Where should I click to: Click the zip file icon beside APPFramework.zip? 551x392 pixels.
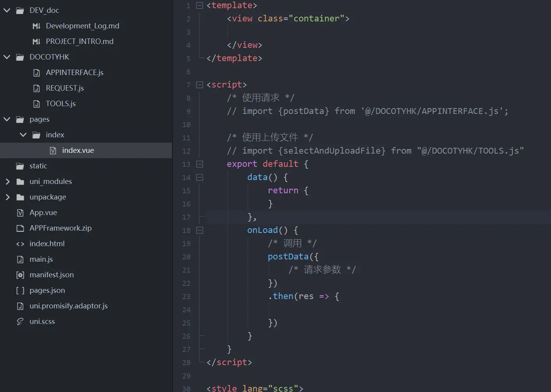coord(20,228)
